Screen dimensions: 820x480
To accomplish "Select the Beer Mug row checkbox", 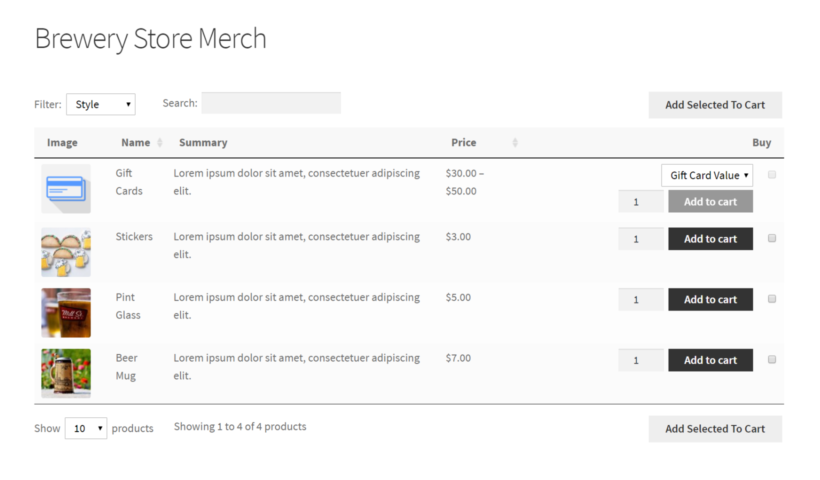I will pos(772,359).
